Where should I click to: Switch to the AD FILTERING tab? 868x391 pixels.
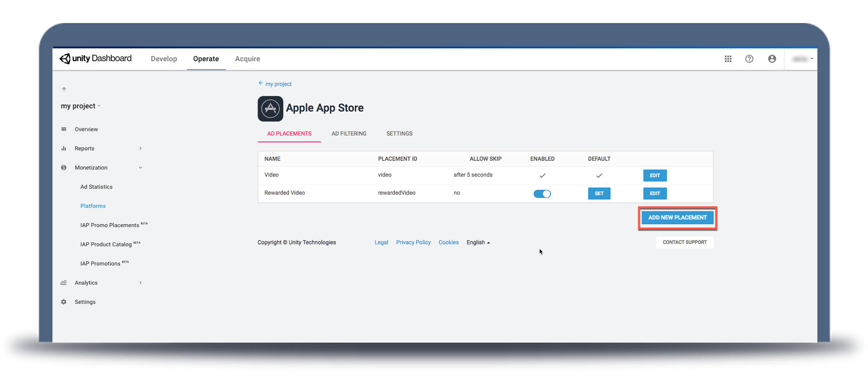tap(349, 134)
